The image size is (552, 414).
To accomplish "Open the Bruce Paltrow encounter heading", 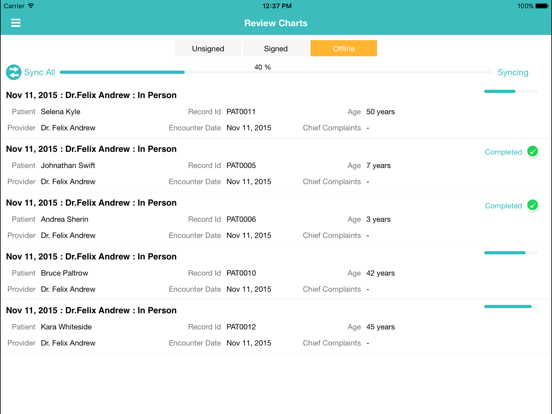I will click(91, 257).
